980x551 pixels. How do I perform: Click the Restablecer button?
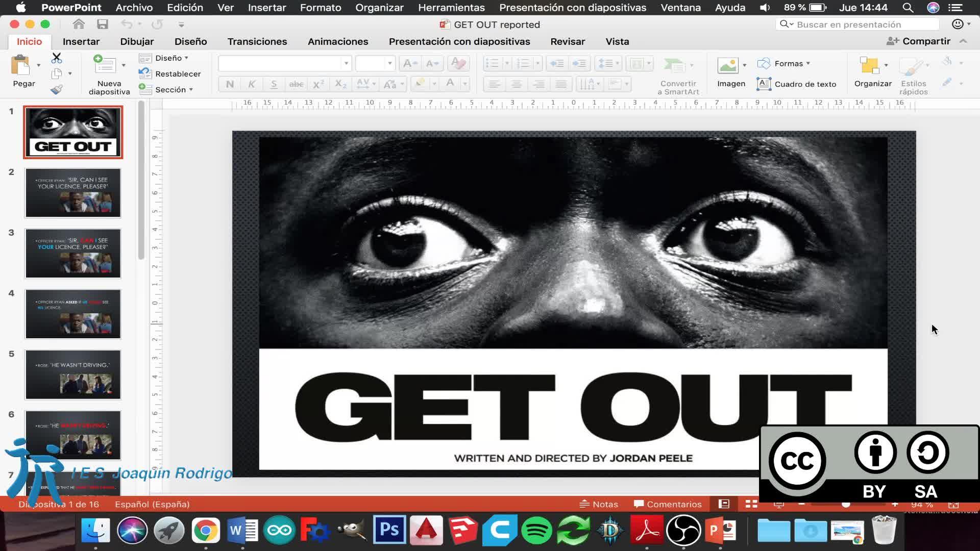[177, 74]
